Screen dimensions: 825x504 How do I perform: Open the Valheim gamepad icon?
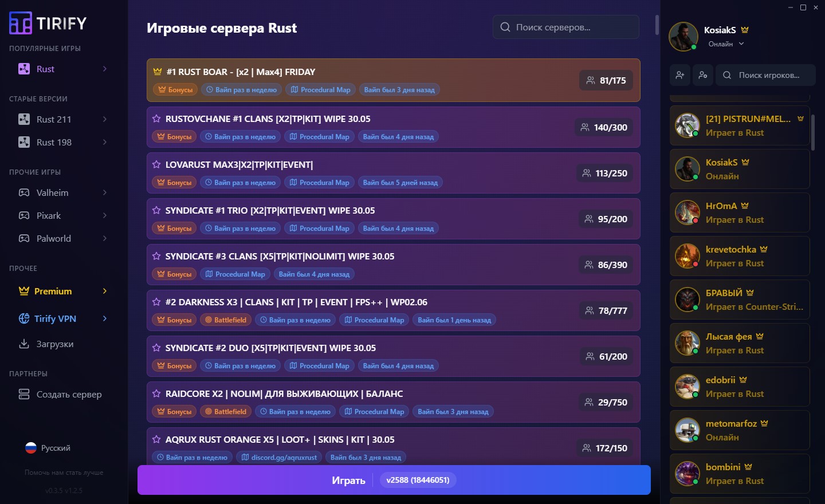(x=24, y=192)
